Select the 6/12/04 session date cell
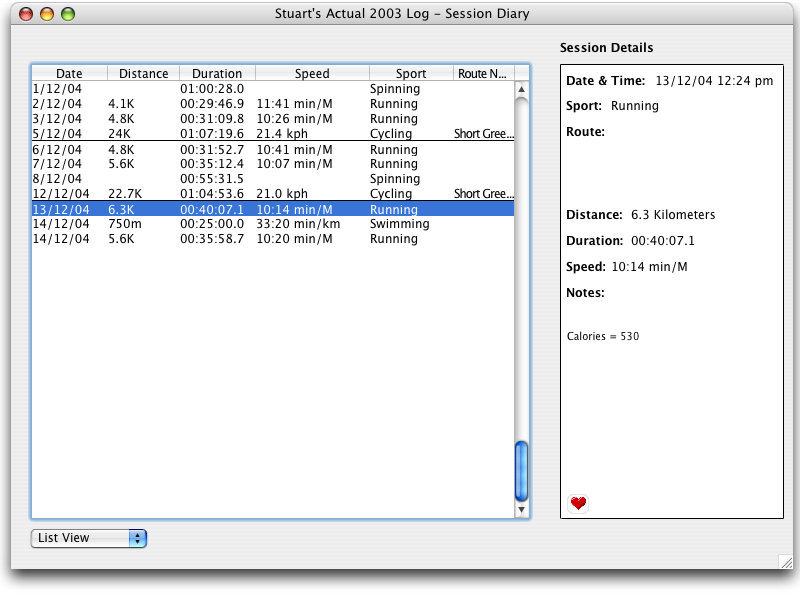 [57, 149]
